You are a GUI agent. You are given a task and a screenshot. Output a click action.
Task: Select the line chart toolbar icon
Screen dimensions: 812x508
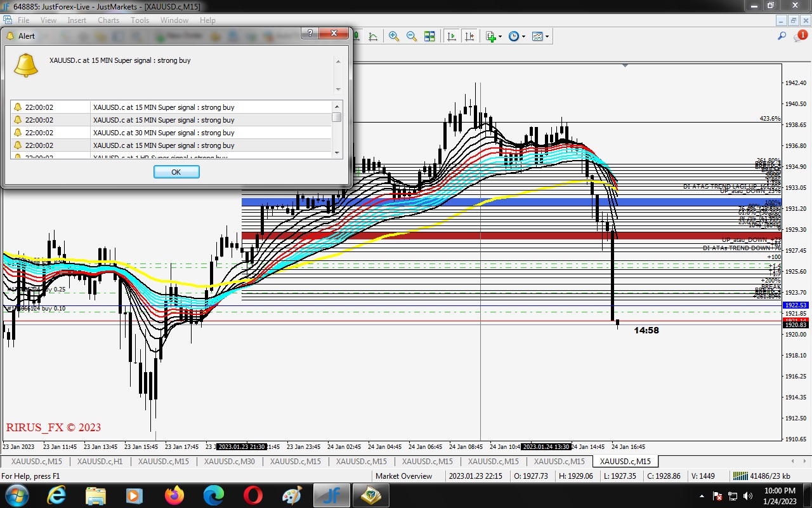372,37
